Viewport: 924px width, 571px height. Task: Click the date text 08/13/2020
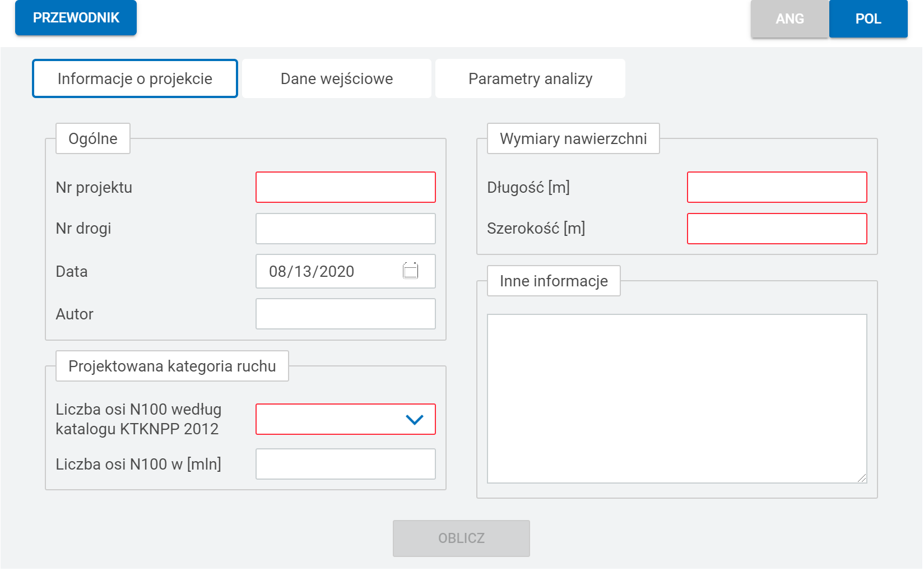tap(312, 272)
